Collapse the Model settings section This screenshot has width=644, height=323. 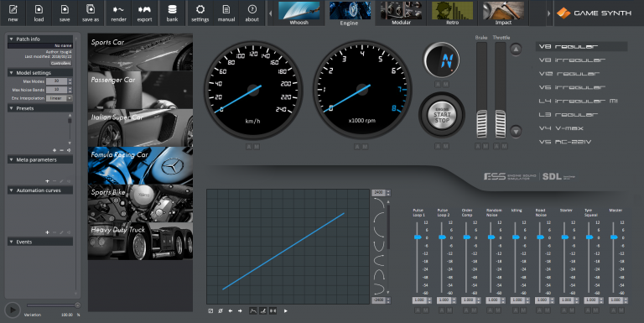(12, 73)
